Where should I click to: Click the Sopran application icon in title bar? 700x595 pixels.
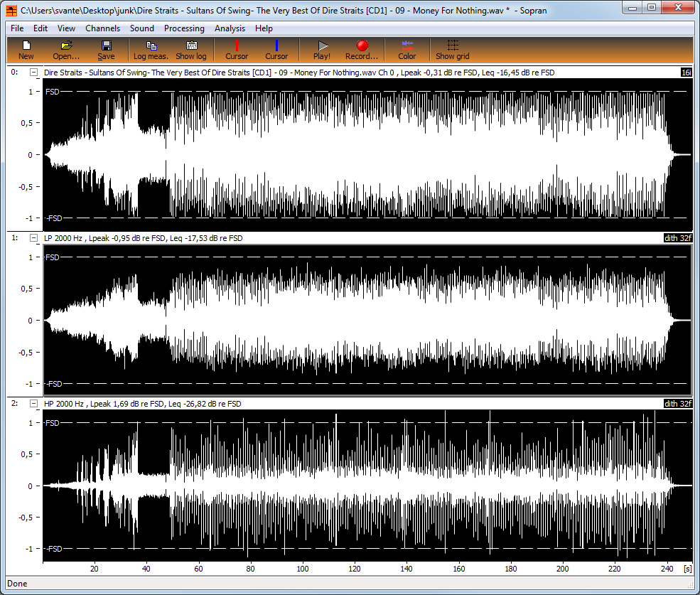11,10
